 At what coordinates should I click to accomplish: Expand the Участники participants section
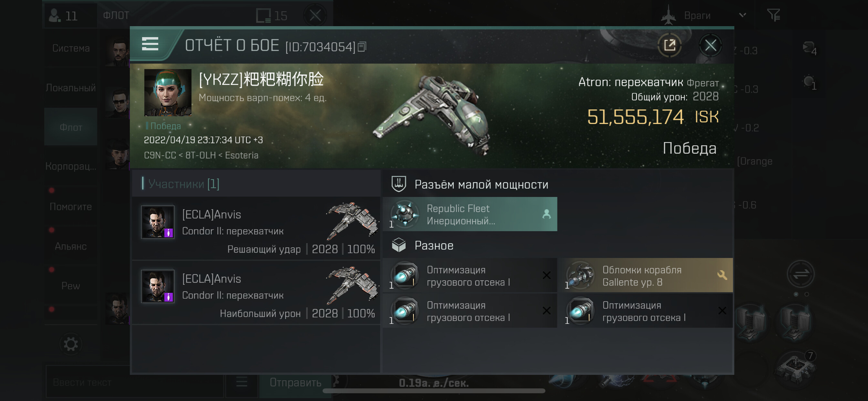184,184
